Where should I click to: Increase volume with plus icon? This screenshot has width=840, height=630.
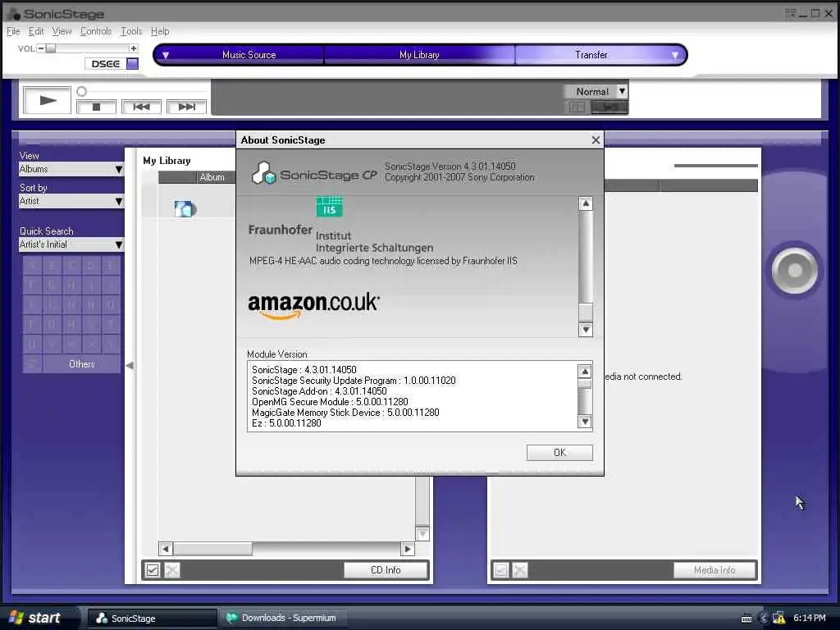(x=134, y=48)
